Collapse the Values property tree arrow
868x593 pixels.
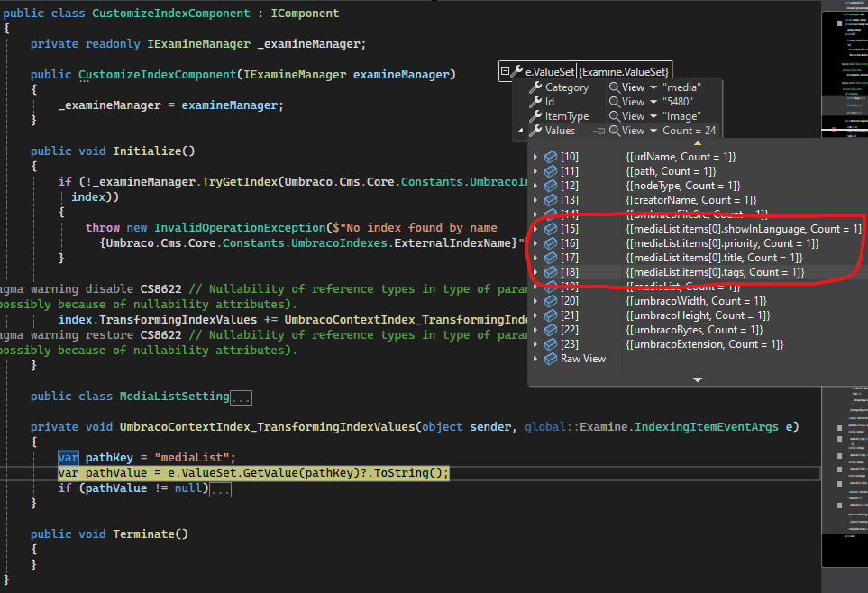[x=520, y=131]
